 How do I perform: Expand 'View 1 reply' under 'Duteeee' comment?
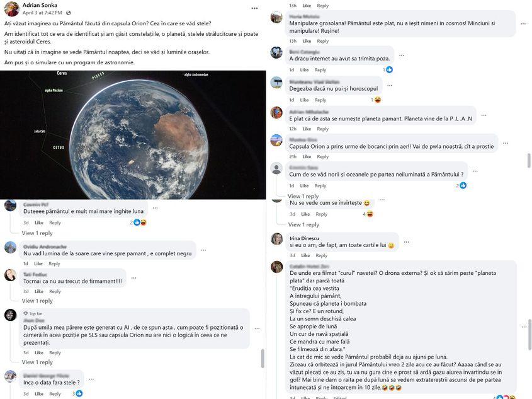(37, 233)
